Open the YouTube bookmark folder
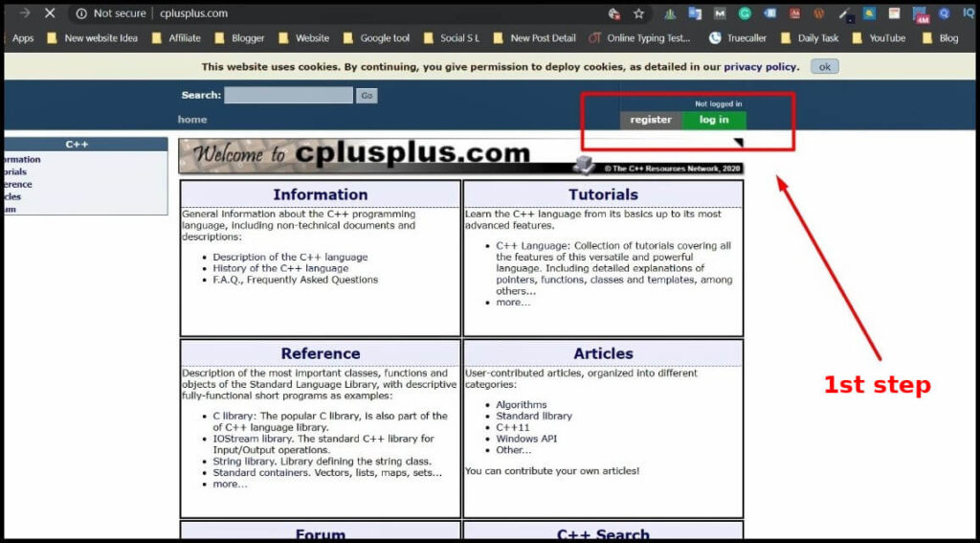Screen dimensions: 980x543 879,38
